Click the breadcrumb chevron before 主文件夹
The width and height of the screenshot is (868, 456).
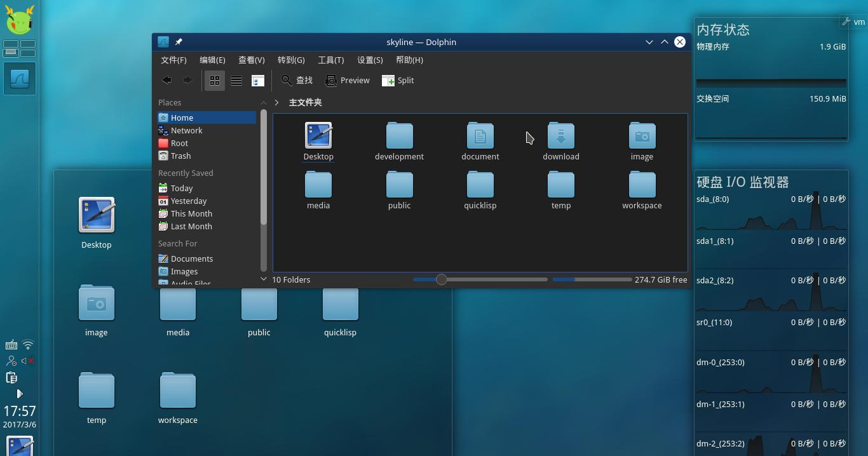pyautogui.click(x=277, y=102)
